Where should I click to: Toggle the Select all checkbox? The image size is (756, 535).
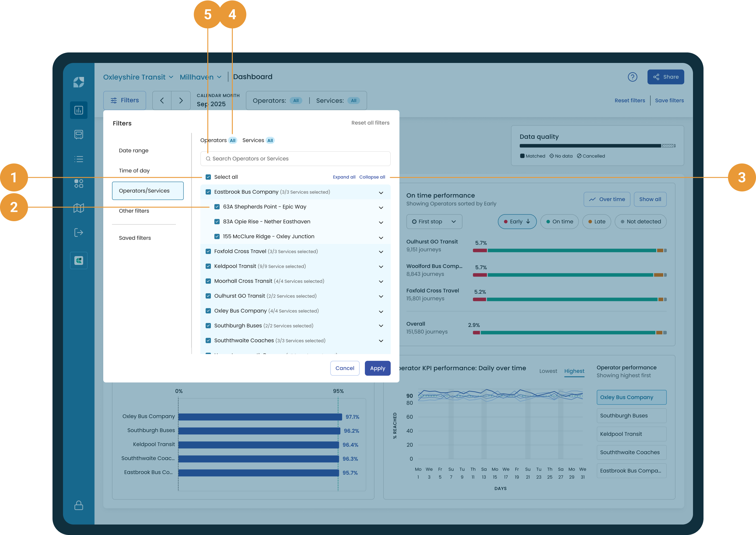pyautogui.click(x=208, y=177)
